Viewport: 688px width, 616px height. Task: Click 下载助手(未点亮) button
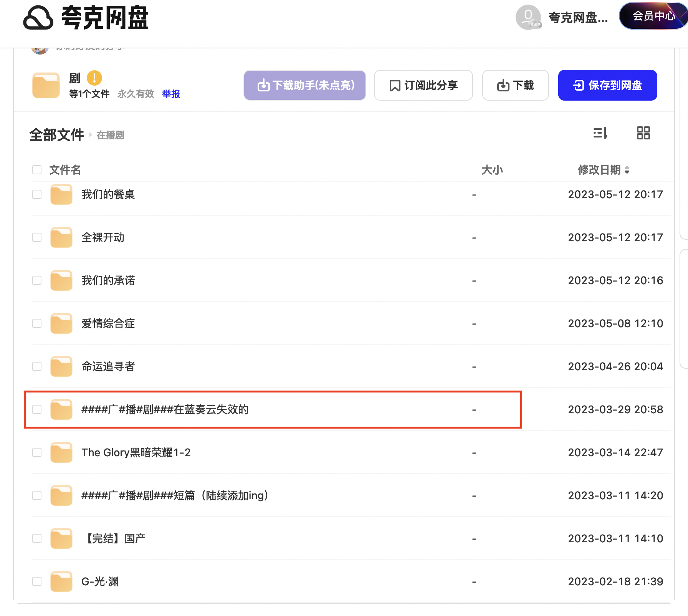[305, 85]
